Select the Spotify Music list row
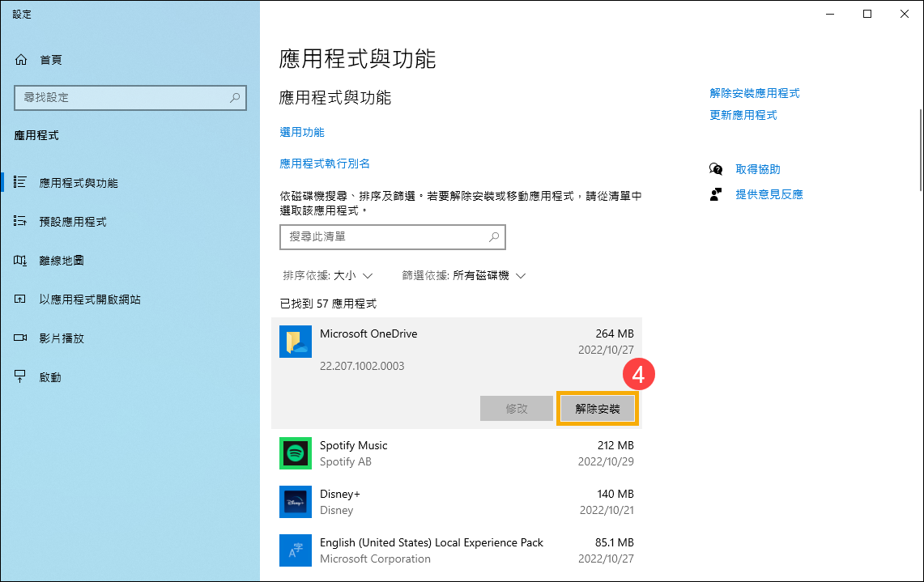924x582 pixels. [x=457, y=453]
